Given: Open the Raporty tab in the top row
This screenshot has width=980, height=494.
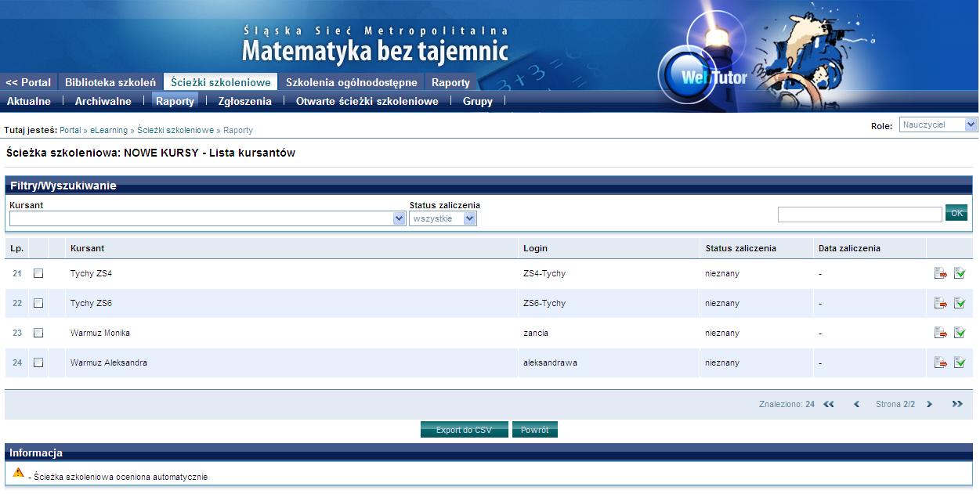Looking at the screenshot, I should pos(450,82).
